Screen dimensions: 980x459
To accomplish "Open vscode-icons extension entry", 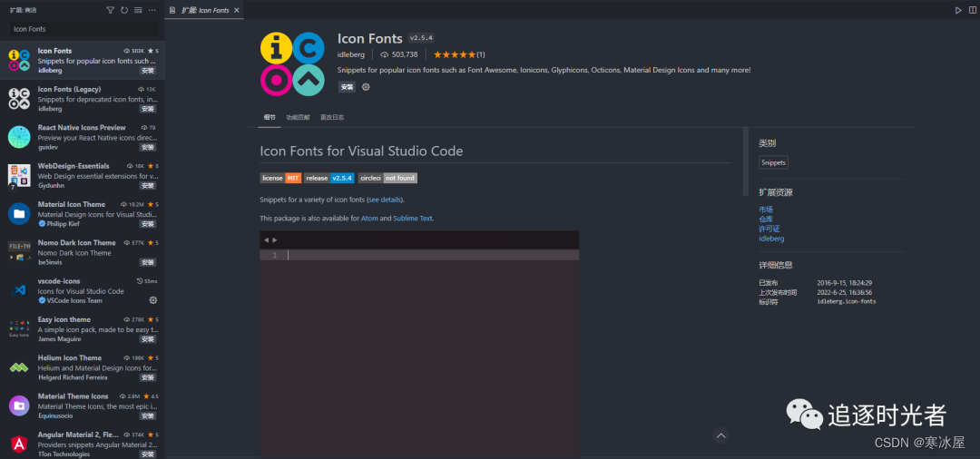I will tap(82, 290).
